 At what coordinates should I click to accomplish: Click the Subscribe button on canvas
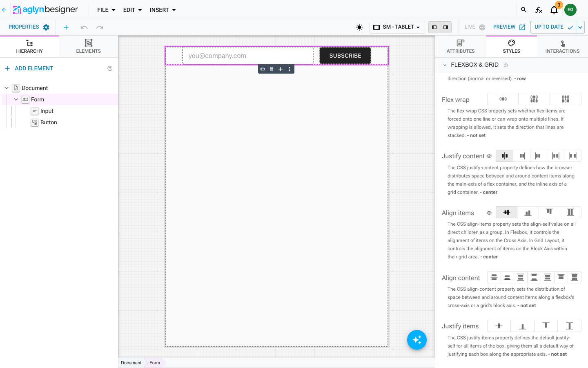tap(345, 56)
